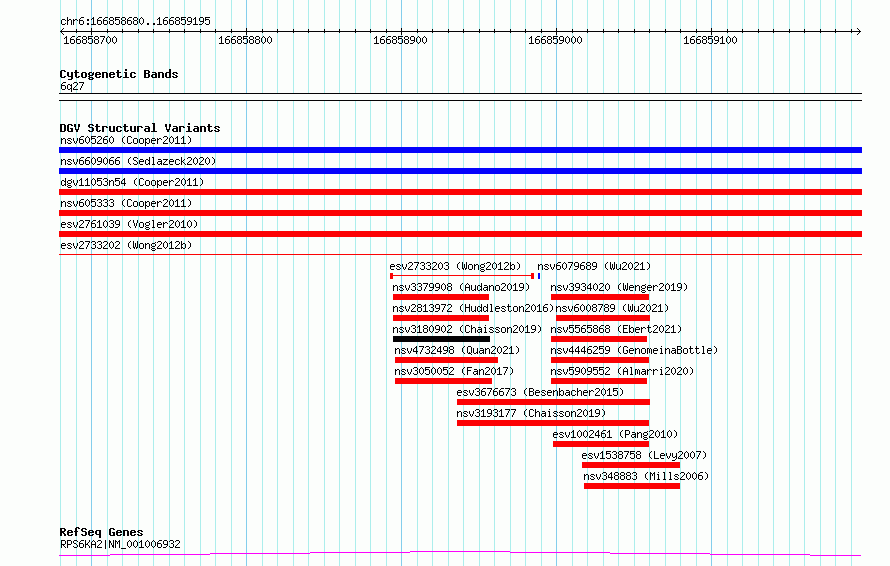Open nsv5909552 (Almarri2020) variant
Viewport: 890px width, 566px height.
[x=622, y=371]
